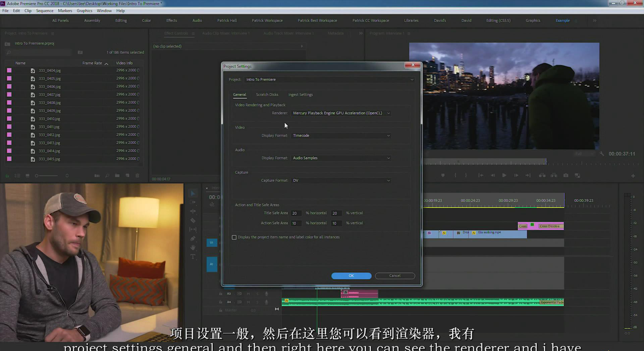This screenshot has width=644, height=351.
Task: Switch Project panel to icon view
Action: pos(28,176)
